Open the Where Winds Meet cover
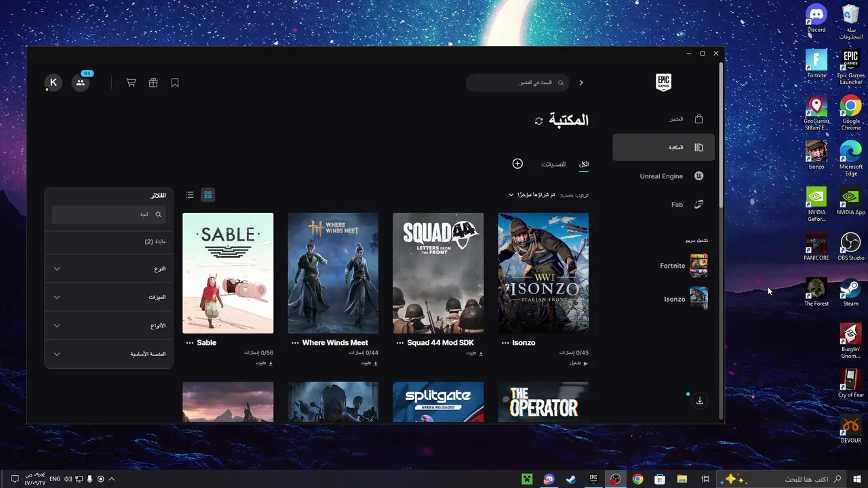 pos(333,273)
